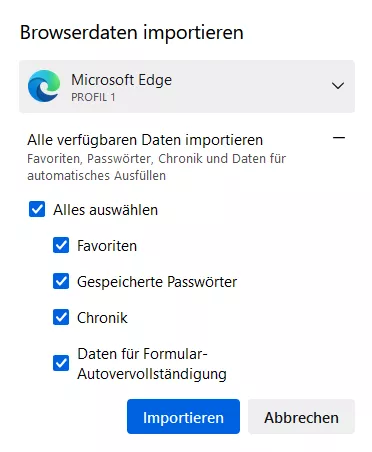Image resolution: width=372 pixels, height=452 pixels.
Task: Click the 'Alles auswählen' label text
Action: 106,210
